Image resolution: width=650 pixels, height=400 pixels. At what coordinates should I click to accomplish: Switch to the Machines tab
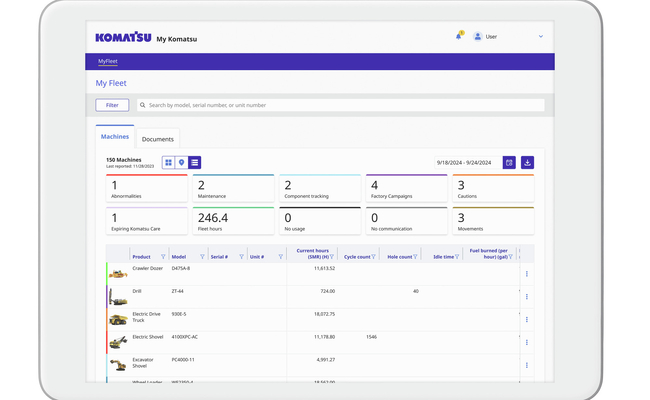pyautogui.click(x=115, y=136)
